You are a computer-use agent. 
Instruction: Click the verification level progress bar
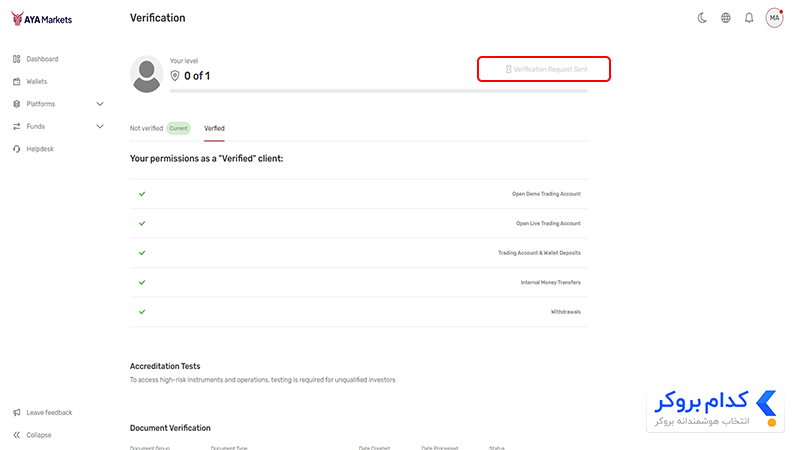379,91
